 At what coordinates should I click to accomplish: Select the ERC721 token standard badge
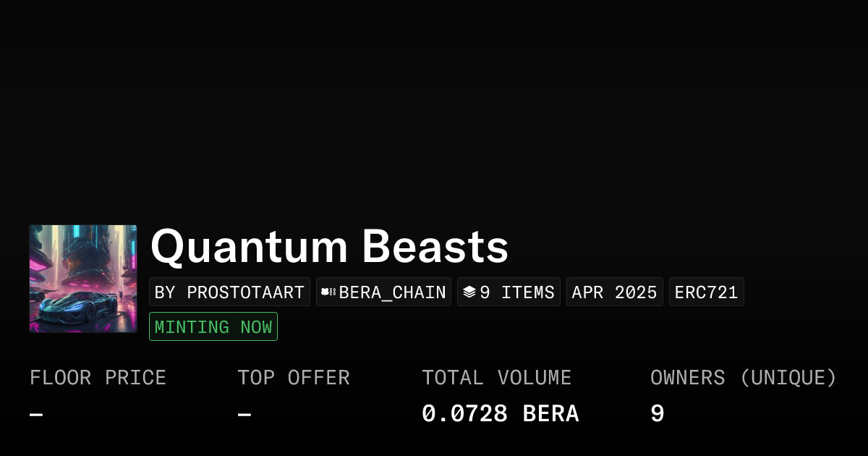click(706, 292)
